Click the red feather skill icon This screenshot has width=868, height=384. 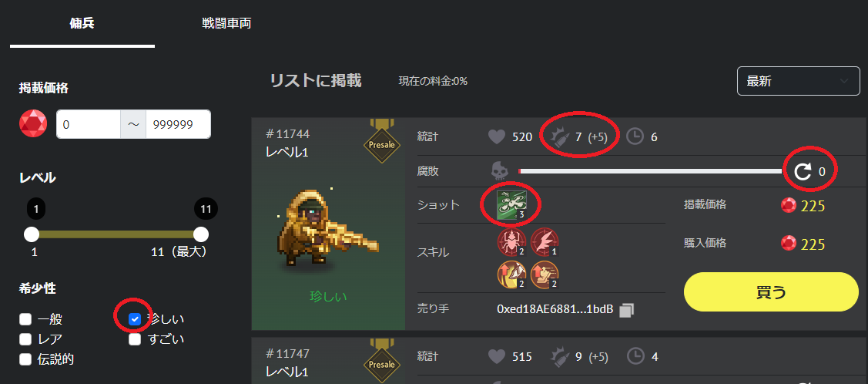(x=545, y=241)
